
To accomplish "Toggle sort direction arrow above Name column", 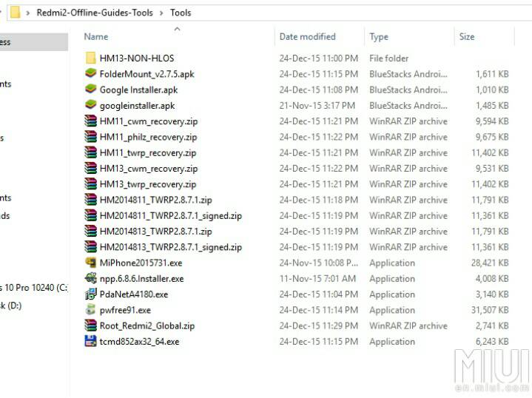I will coord(177,29).
